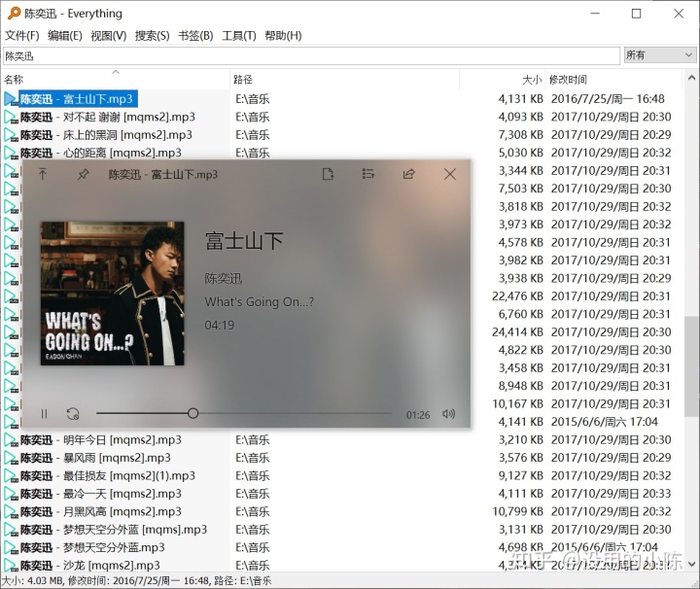Click the Everything app icon in title bar
The height and width of the screenshot is (589, 700).
(14, 13)
